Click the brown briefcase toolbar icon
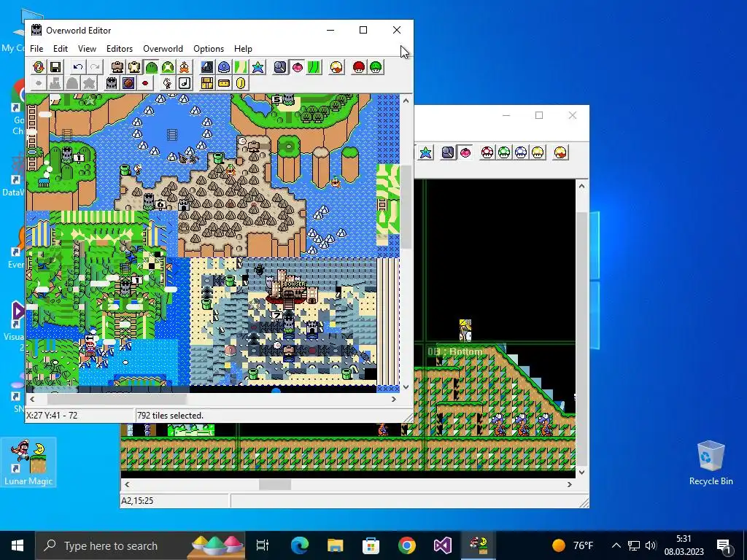The width and height of the screenshot is (747, 560). (117, 67)
